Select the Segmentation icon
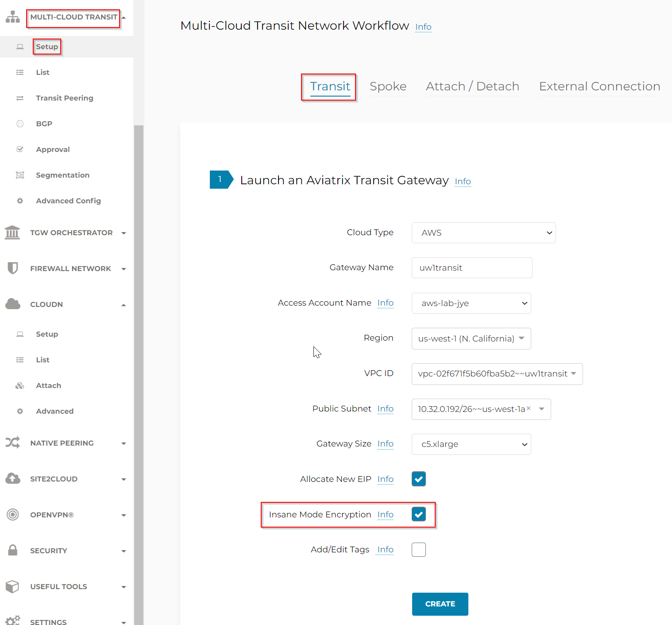 click(19, 175)
